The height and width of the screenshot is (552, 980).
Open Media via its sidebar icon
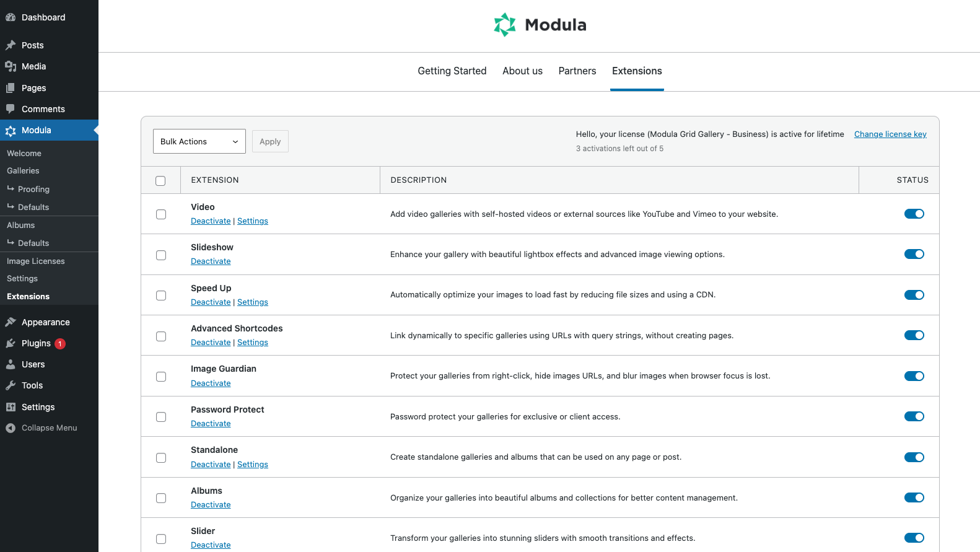click(11, 66)
